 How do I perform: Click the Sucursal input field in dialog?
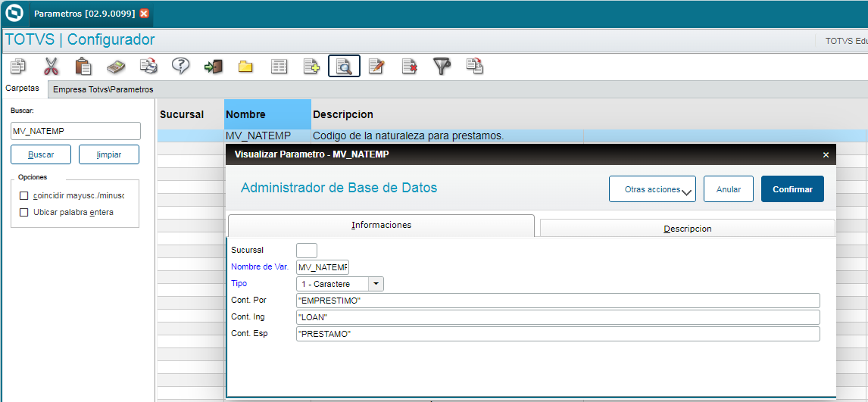coord(307,250)
